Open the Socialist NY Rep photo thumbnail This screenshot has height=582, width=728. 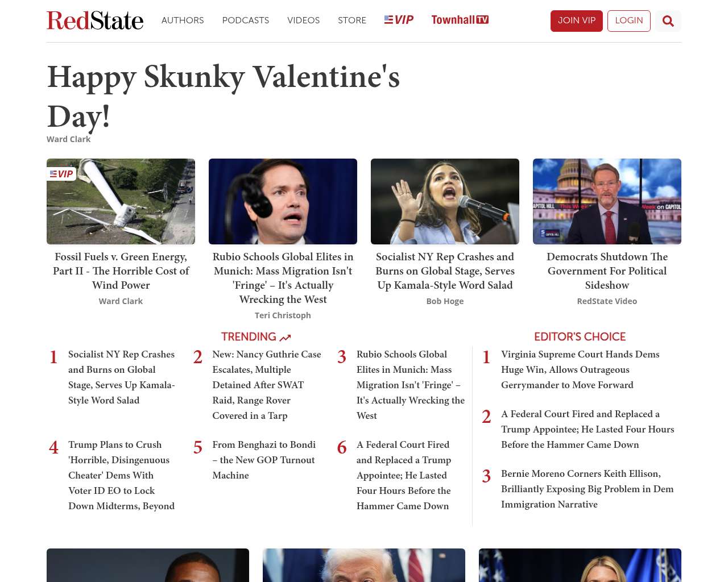point(445,201)
